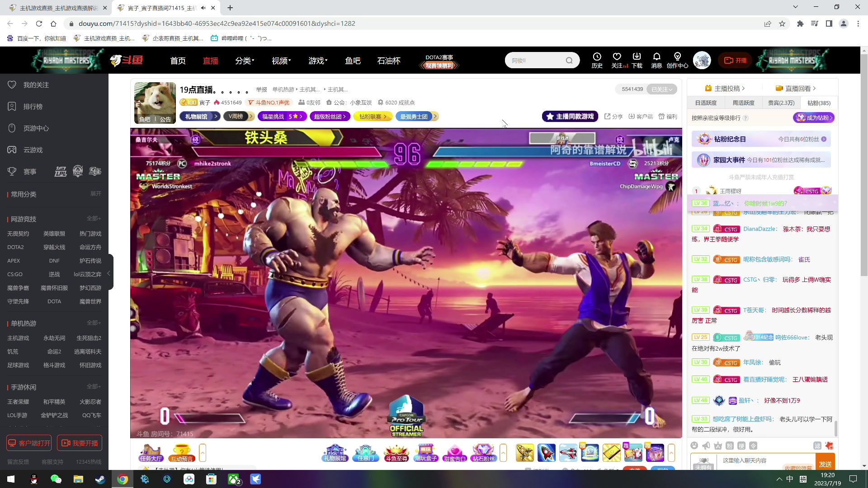Viewport: 868px width, 488px height.
Task: Select the airplane gift
Action: click(568, 453)
